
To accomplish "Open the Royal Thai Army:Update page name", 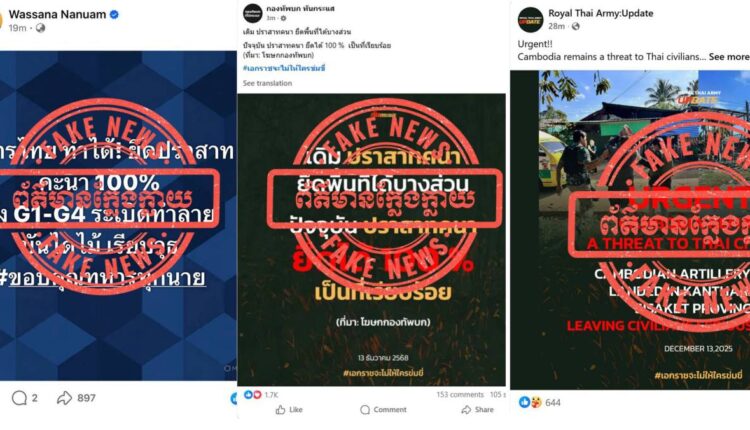I will point(601,13).
